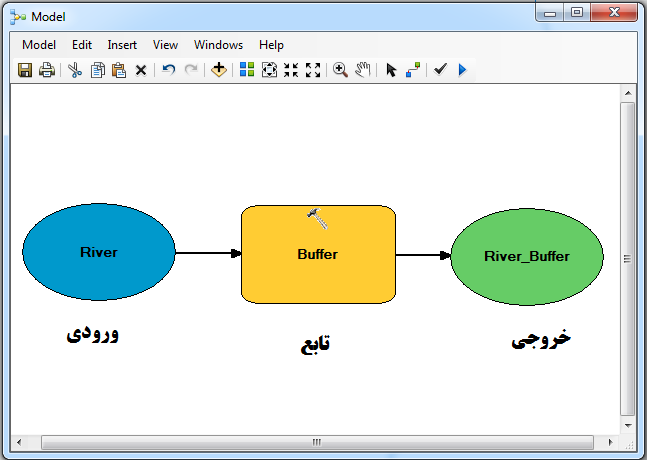Apply Auto Layout to the diagram

(247, 69)
